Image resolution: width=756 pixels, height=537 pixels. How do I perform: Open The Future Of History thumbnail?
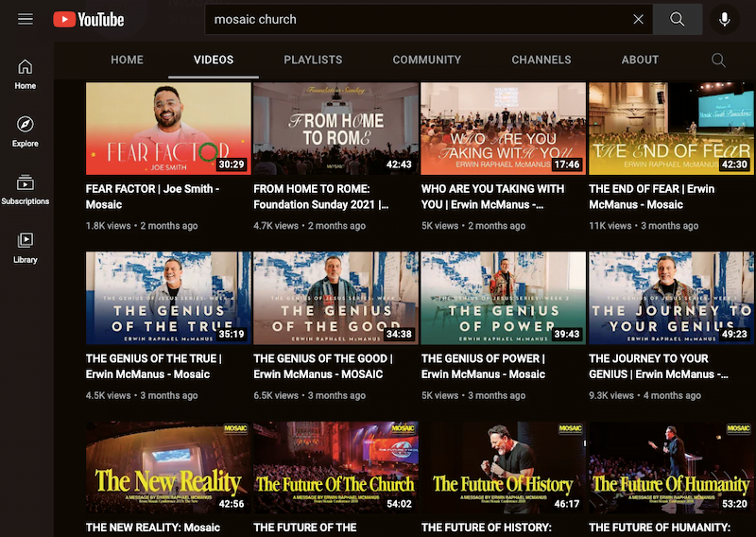[x=504, y=468]
